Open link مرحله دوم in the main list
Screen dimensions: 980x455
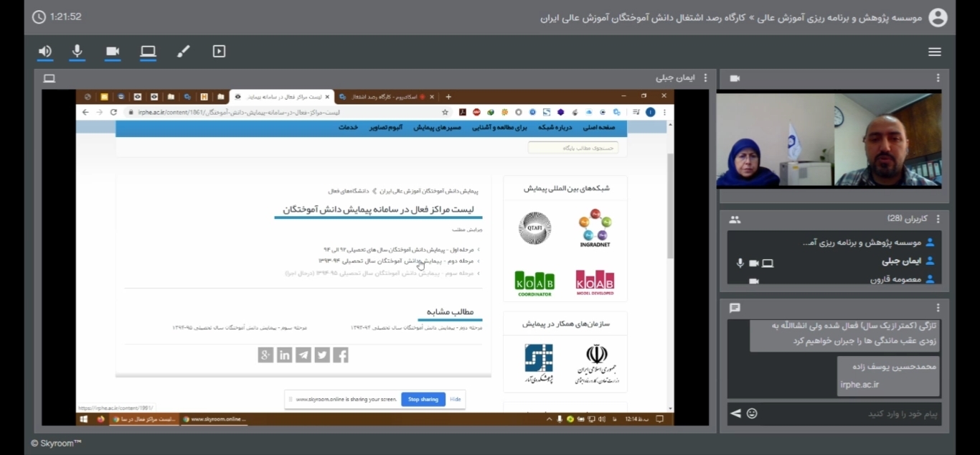click(396, 261)
